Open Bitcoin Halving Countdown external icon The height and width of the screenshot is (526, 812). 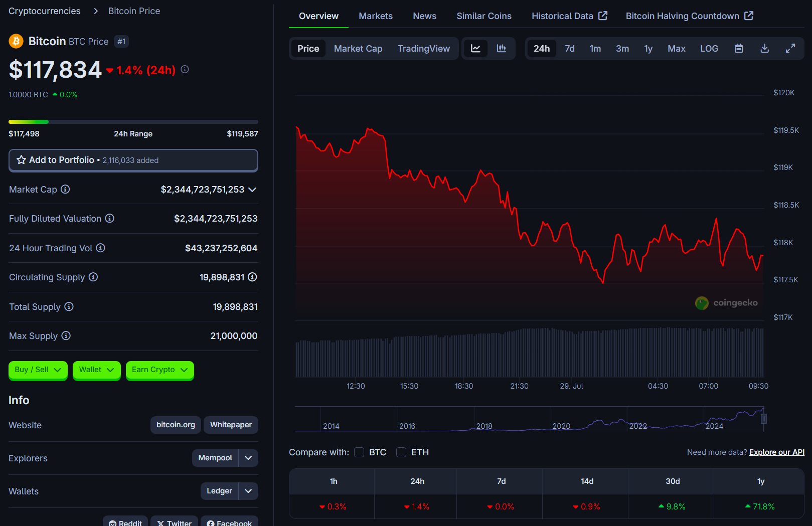(749, 16)
